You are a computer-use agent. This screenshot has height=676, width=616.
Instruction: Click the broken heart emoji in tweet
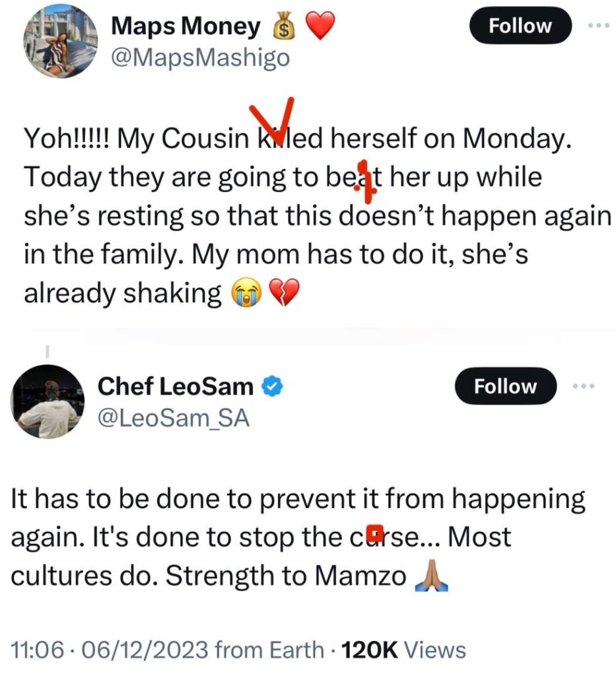point(283,293)
